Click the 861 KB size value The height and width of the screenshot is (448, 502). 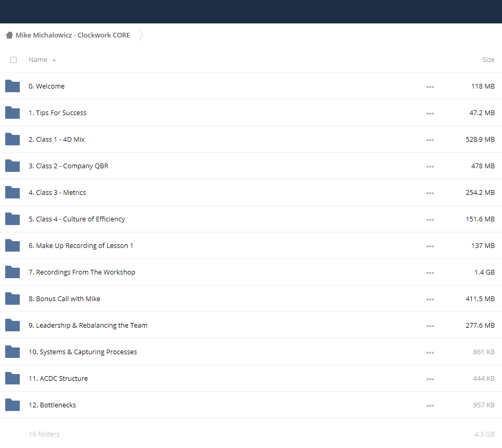click(x=484, y=352)
